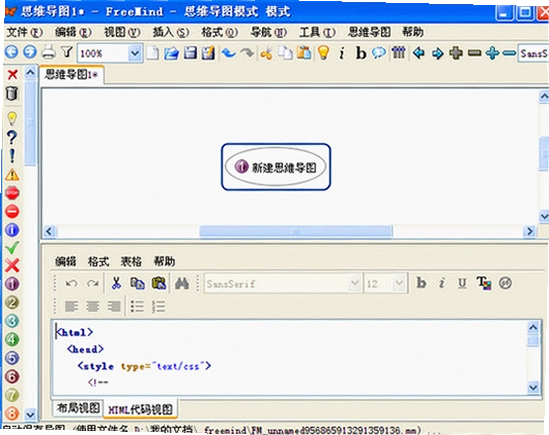Click the scissors cut icon in the main toolbar
This screenshot has width=549, height=435.
coord(266,53)
